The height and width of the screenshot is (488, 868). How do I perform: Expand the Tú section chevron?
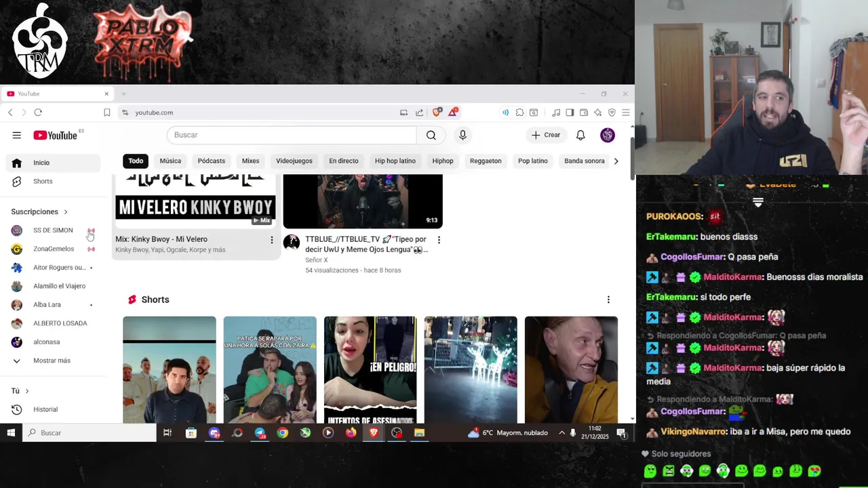(27, 391)
